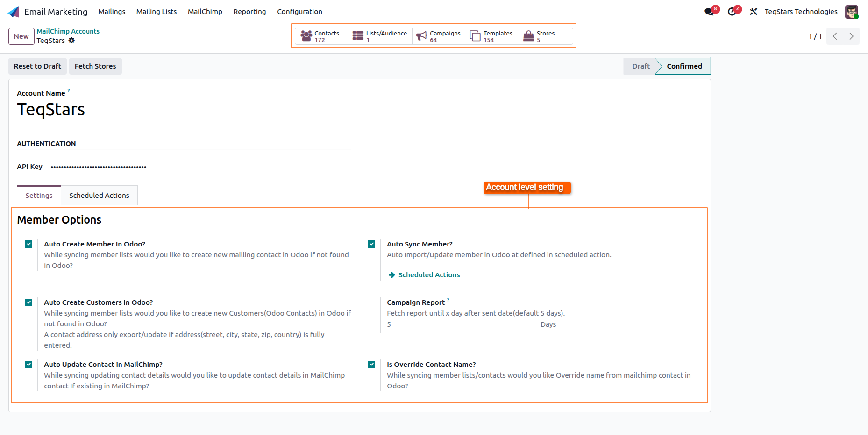Follow the Scheduled Actions arrow link
The image size is (868, 435).
(424, 275)
